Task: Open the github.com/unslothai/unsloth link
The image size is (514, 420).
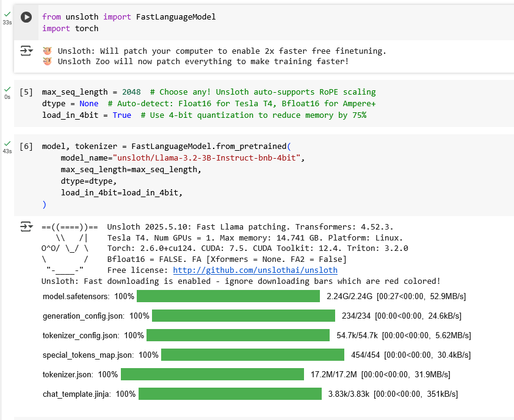Action: (255, 270)
